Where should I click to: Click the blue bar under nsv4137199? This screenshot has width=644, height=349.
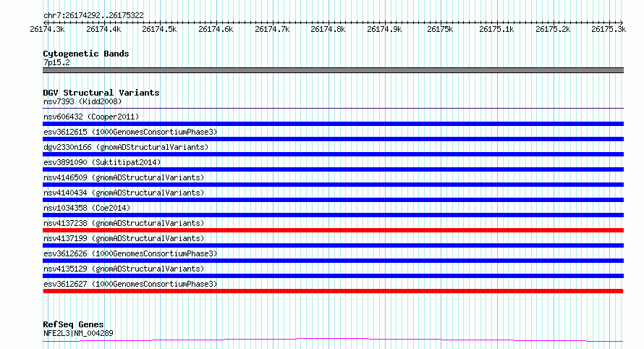coord(333,245)
